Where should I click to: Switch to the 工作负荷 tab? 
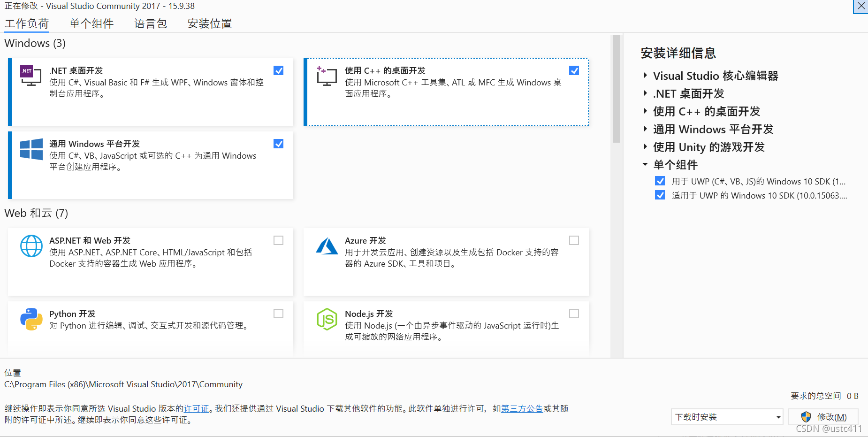27,23
